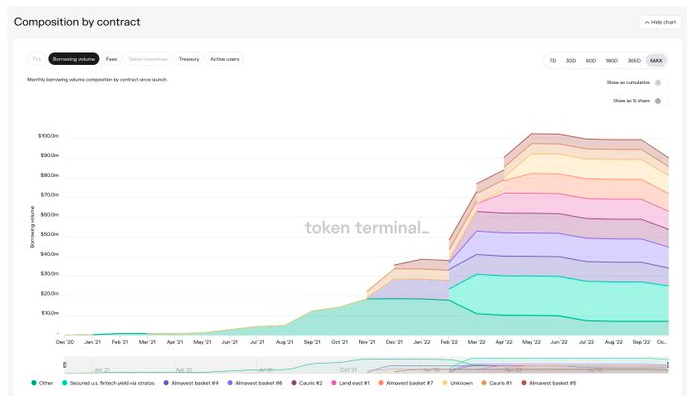The height and width of the screenshot is (404, 696).
Task: Toggle Secured u.s. fintech yield legend item
Action: coord(110,383)
